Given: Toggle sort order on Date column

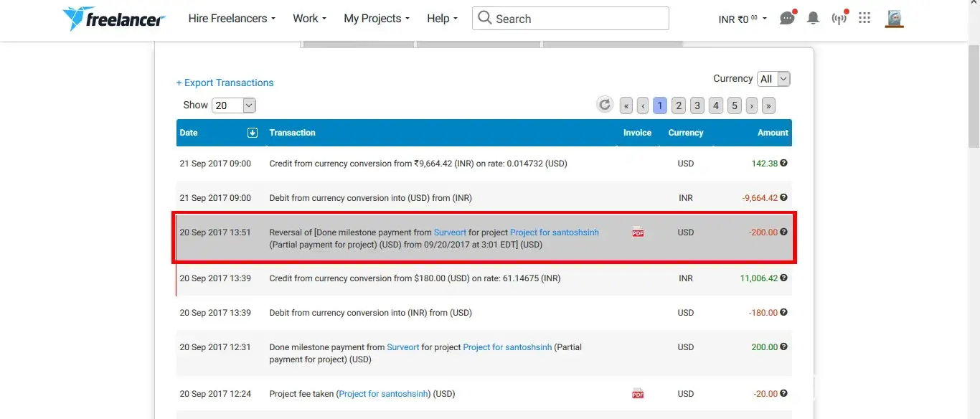Looking at the screenshot, I should click(x=252, y=133).
